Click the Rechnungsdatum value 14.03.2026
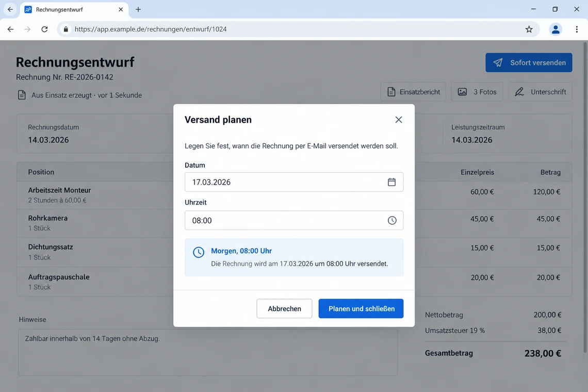The image size is (588, 392). tap(48, 140)
